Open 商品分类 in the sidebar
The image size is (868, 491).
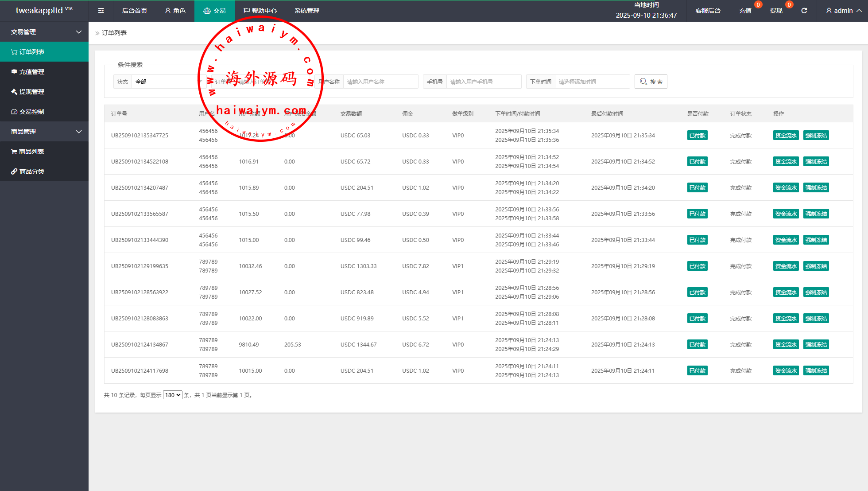pos(32,171)
